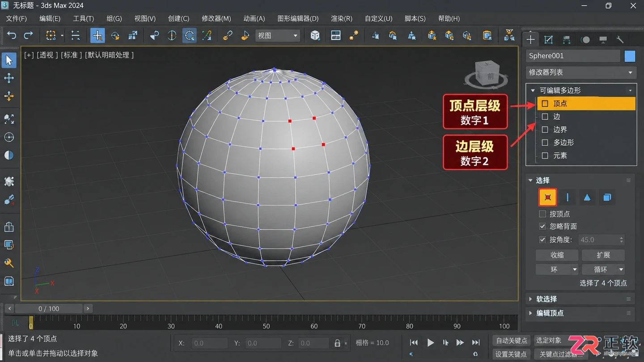
Task: Open the 帮助(H) menu
Action: click(449, 18)
